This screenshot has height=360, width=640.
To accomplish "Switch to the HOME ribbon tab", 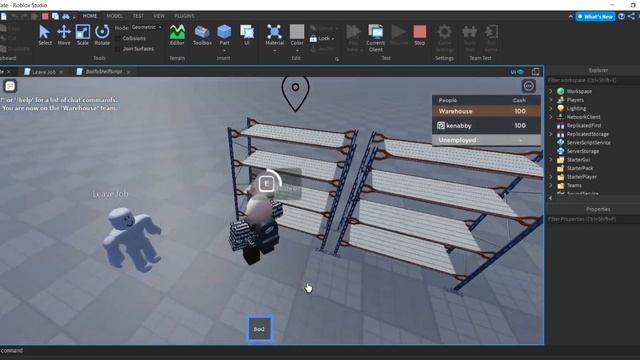I will point(90,16).
